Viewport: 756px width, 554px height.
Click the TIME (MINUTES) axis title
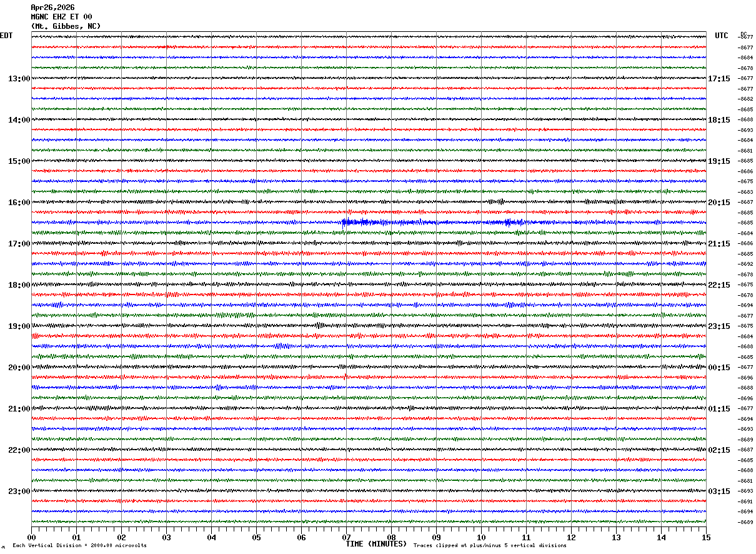pos(376,544)
